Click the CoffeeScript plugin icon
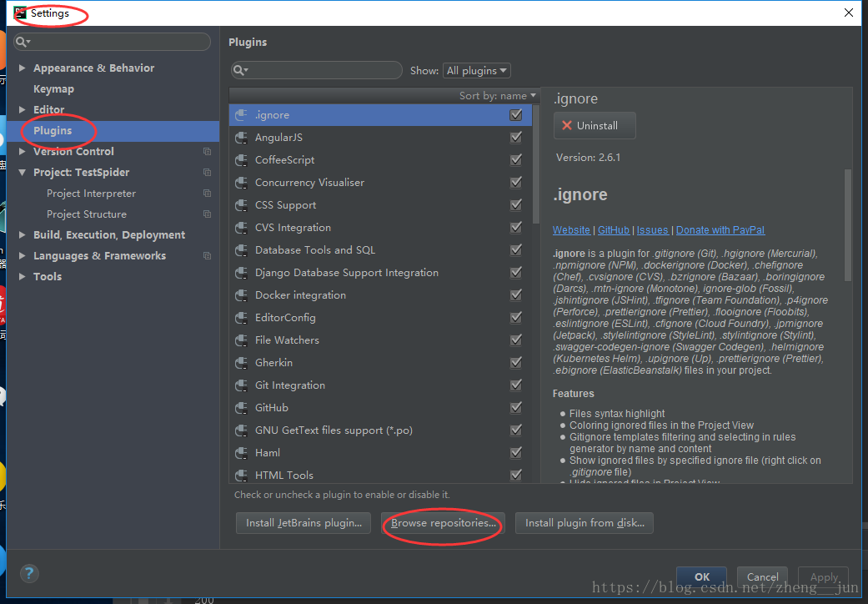This screenshot has width=868, height=604. [241, 160]
